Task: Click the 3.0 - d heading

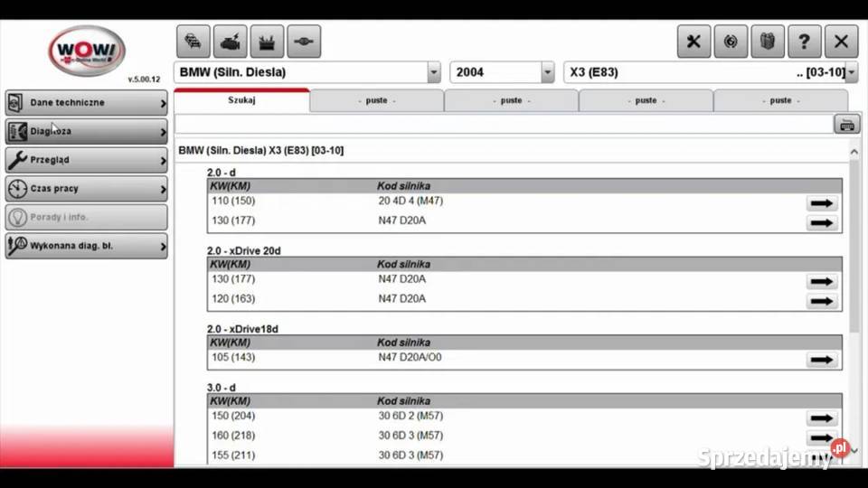Action: [222, 388]
